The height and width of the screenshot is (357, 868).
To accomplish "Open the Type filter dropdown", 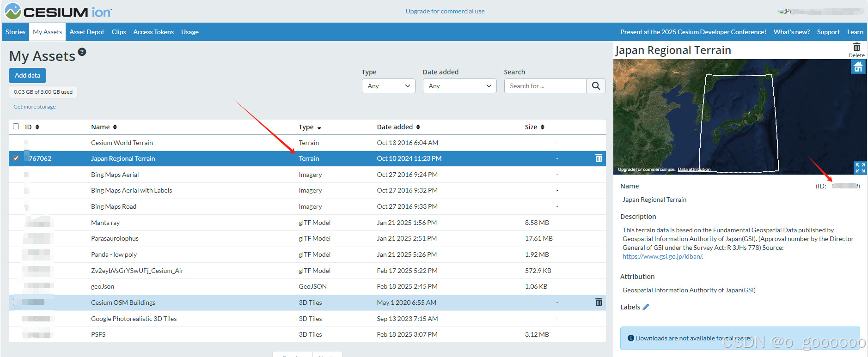I will pos(389,86).
